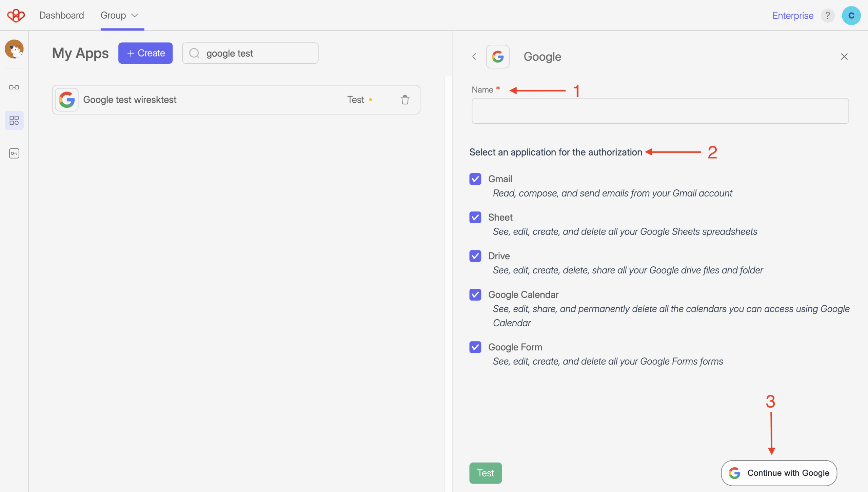Close the Google panel

[844, 57]
